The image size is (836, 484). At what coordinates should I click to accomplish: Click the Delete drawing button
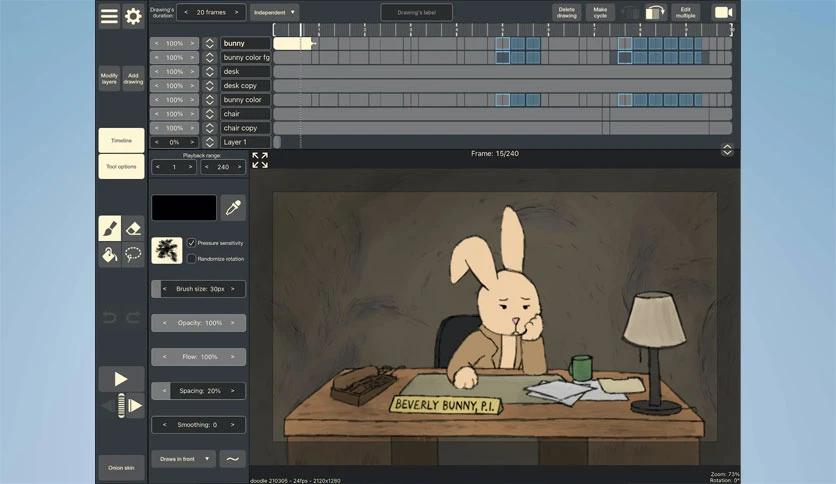click(567, 13)
